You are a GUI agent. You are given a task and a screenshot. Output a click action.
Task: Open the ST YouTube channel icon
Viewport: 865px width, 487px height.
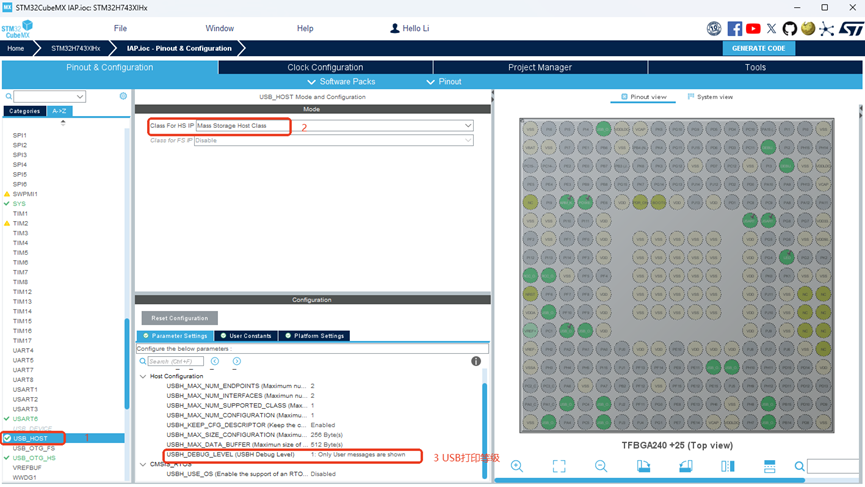(753, 29)
